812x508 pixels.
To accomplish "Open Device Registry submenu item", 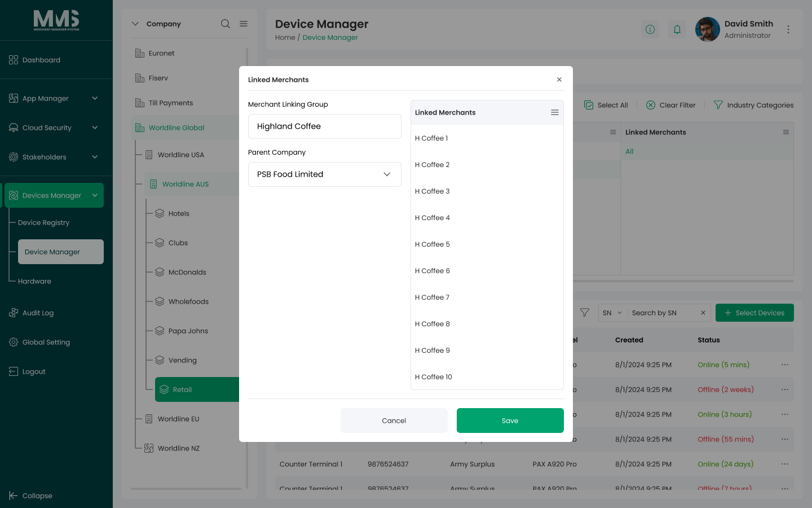I will pyautogui.click(x=43, y=222).
